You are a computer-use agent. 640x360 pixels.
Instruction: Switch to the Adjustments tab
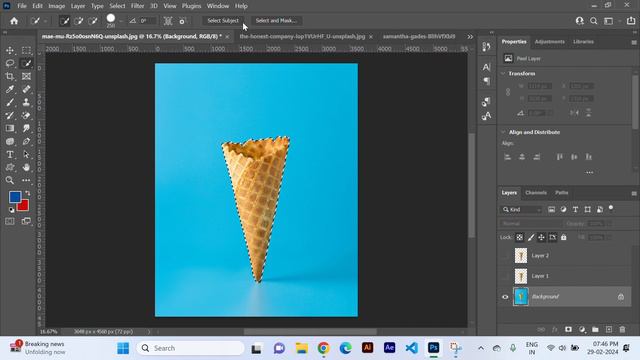[x=549, y=42]
